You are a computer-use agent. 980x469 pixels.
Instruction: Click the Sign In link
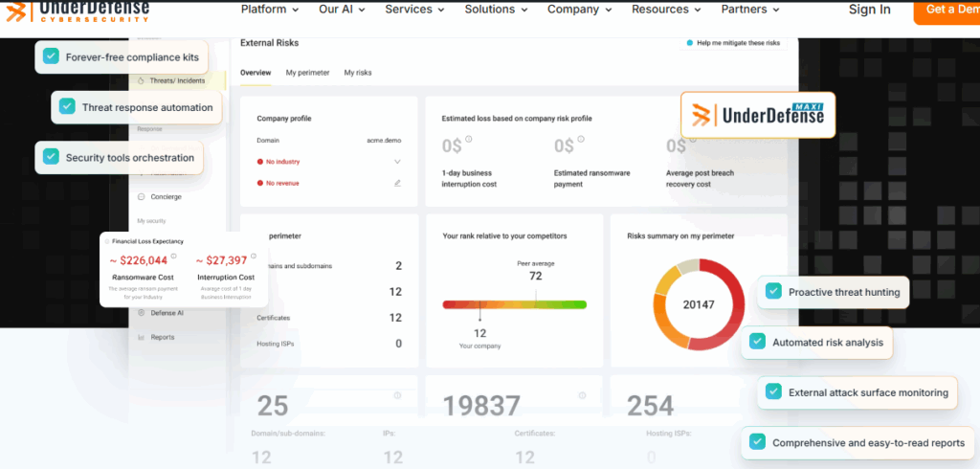point(869,10)
